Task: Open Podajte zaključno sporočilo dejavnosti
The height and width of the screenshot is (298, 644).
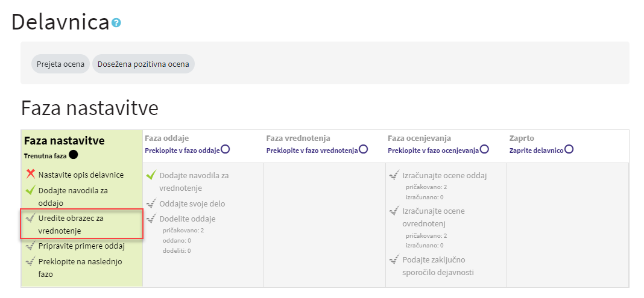Action: tap(438, 265)
